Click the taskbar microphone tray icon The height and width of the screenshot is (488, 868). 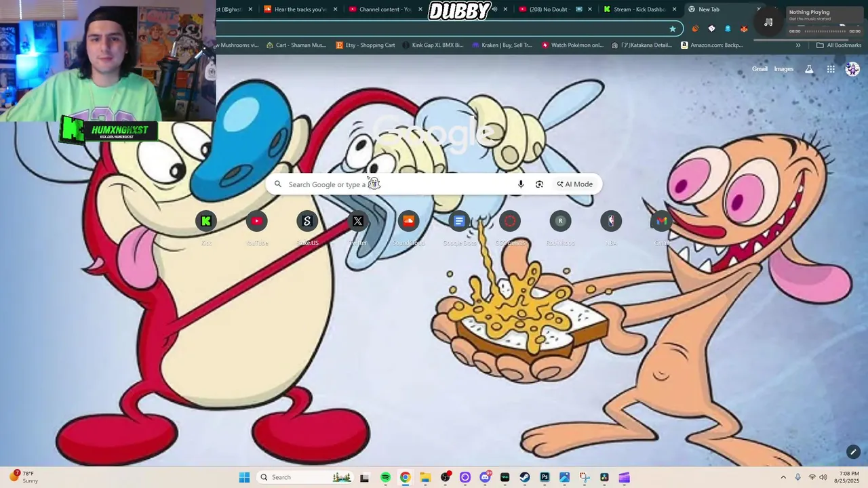[797, 477]
